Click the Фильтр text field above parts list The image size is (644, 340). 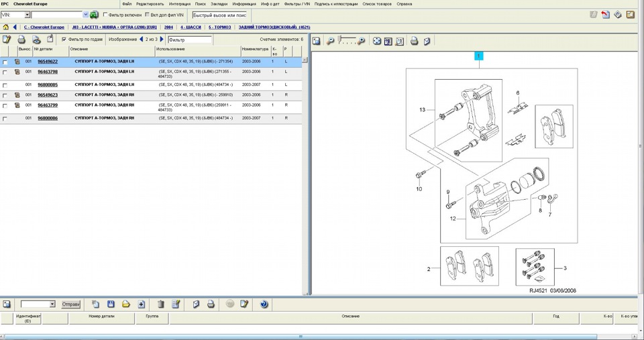click(x=190, y=40)
